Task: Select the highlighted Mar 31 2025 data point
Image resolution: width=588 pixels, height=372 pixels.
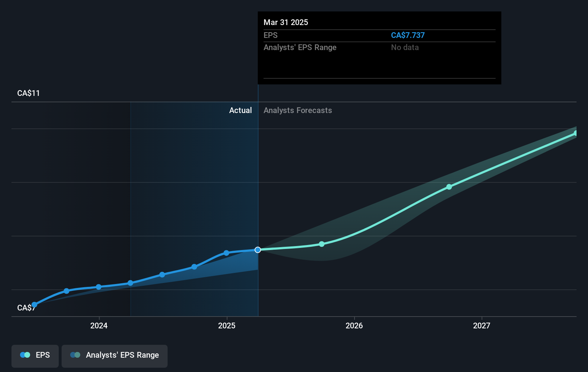Action: coord(258,250)
